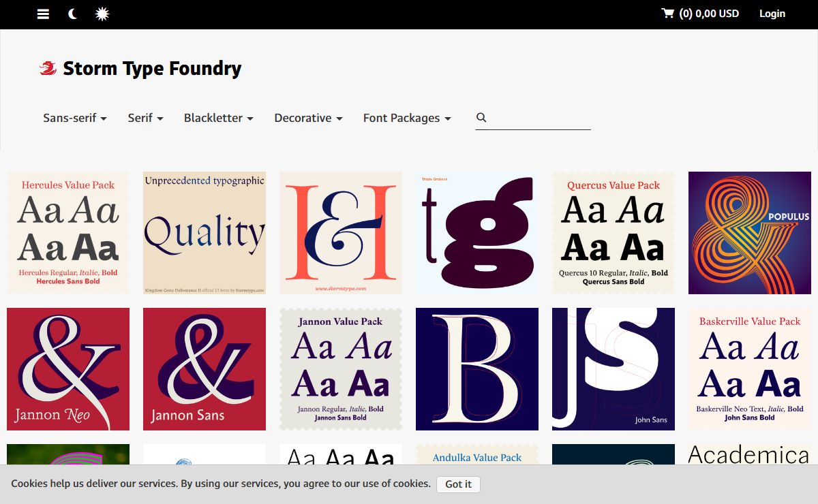Dismiss cookies with Got it button
This screenshot has height=504, width=818.
tap(458, 484)
